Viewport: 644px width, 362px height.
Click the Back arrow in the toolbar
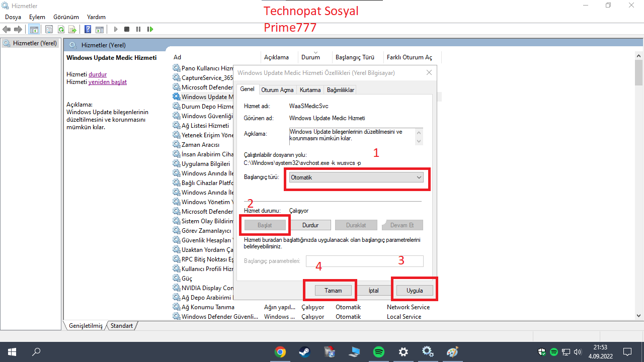pyautogui.click(x=7, y=29)
